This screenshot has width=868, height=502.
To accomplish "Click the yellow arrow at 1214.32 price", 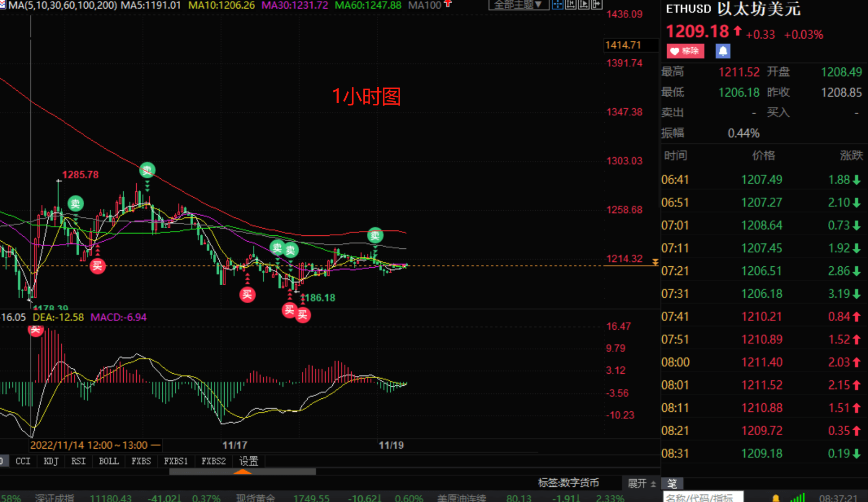I will (x=655, y=262).
